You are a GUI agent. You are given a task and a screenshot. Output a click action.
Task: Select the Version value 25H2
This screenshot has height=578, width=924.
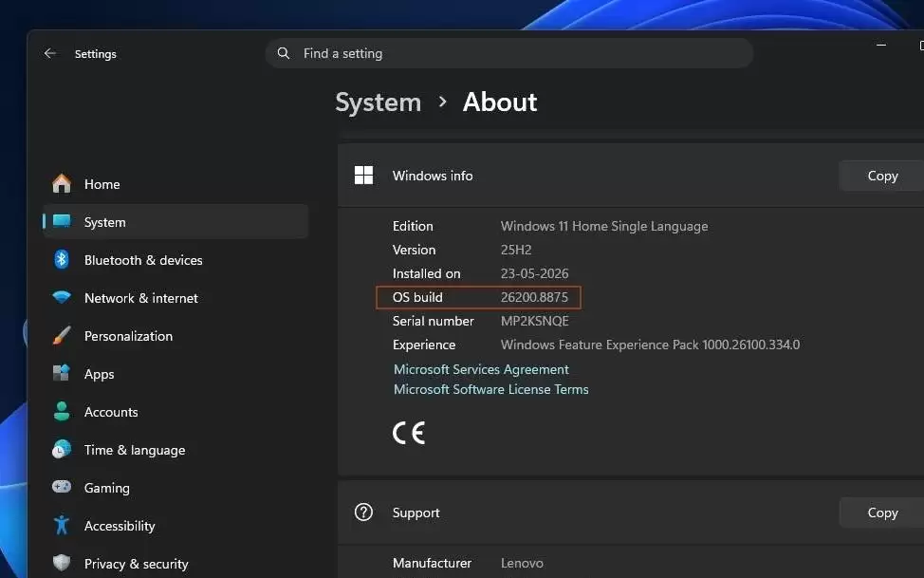coord(516,250)
